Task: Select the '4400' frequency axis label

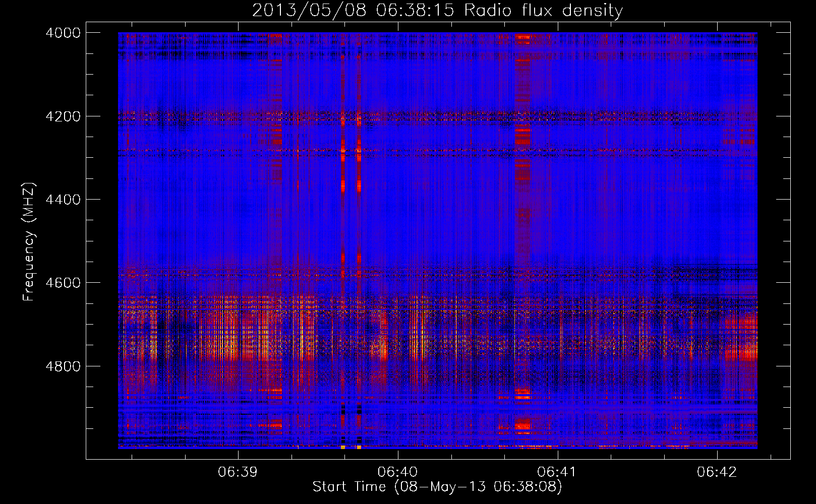Action: [63, 200]
